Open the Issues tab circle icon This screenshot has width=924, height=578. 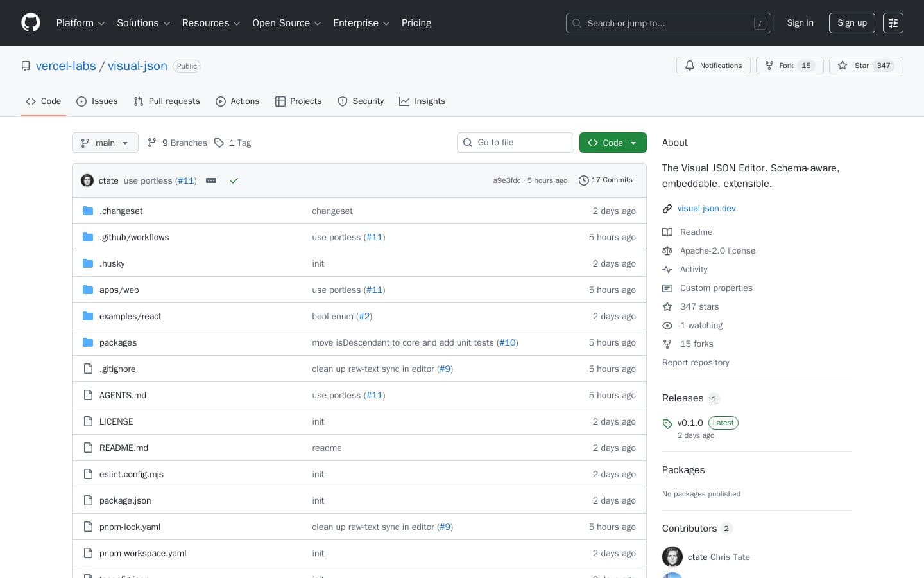pyautogui.click(x=82, y=101)
